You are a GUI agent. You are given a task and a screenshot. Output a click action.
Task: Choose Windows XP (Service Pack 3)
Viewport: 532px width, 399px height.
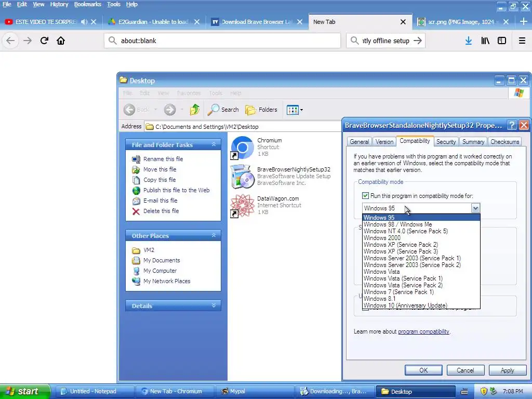pos(421,251)
